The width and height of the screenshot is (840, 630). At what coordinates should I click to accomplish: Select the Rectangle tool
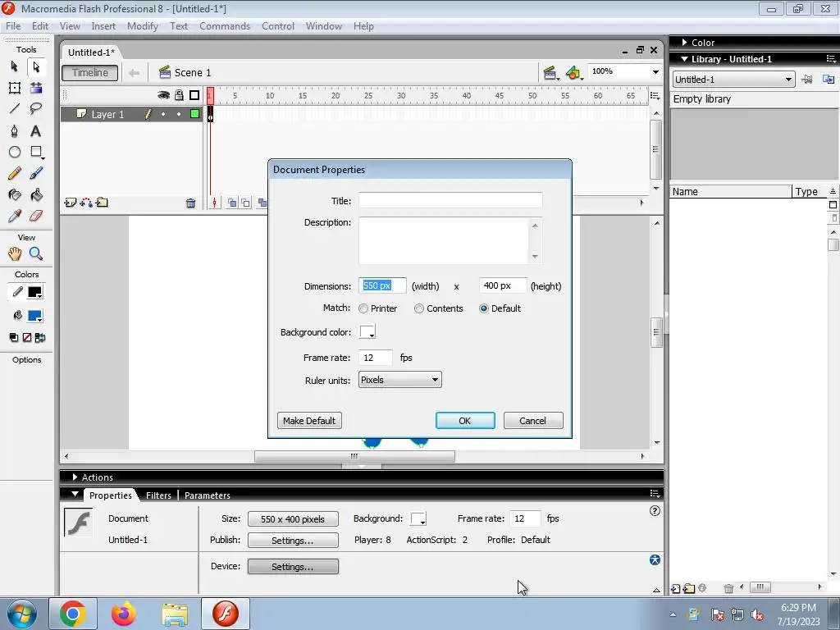tap(36, 152)
